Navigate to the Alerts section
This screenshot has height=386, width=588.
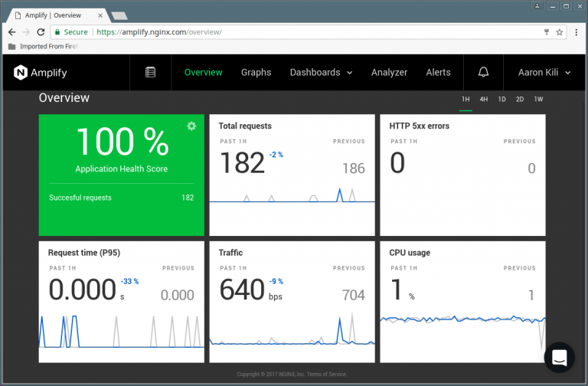click(438, 72)
